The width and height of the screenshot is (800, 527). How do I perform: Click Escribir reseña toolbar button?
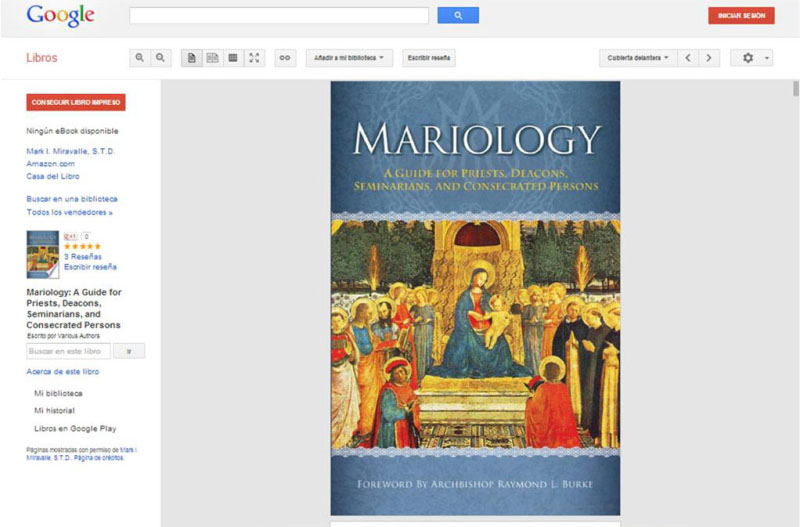coord(429,58)
